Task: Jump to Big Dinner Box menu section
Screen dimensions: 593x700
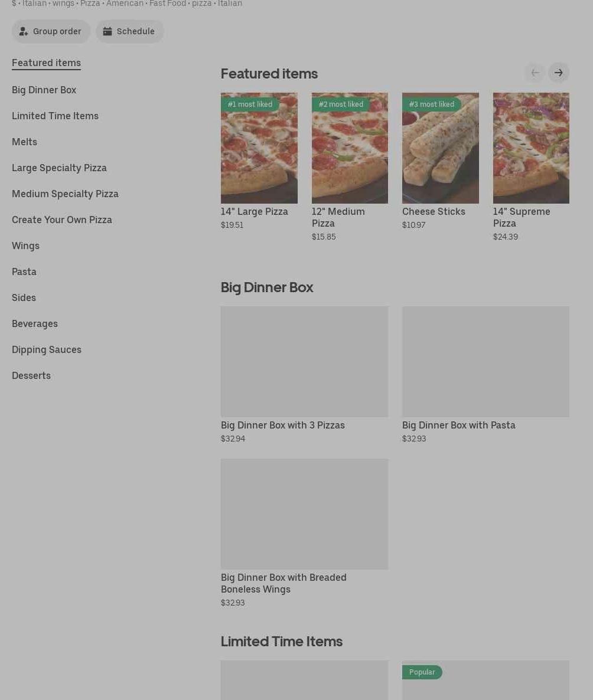Action: (x=44, y=90)
